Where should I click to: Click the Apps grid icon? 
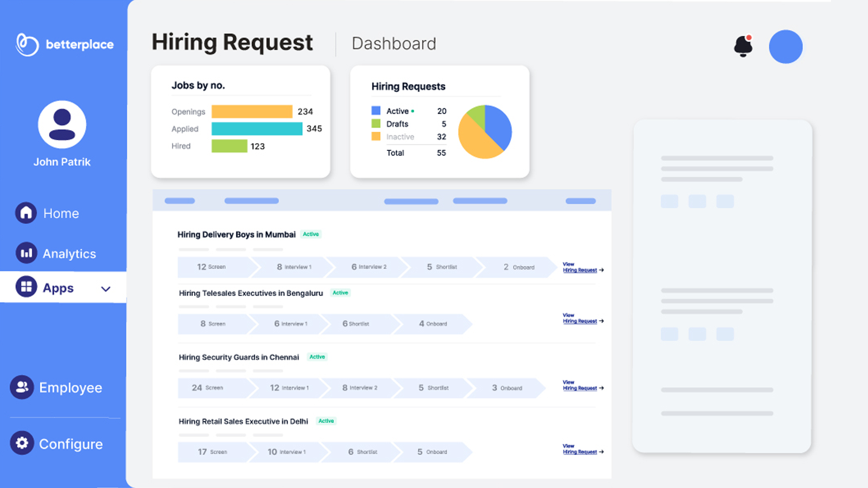click(x=26, y=287)
